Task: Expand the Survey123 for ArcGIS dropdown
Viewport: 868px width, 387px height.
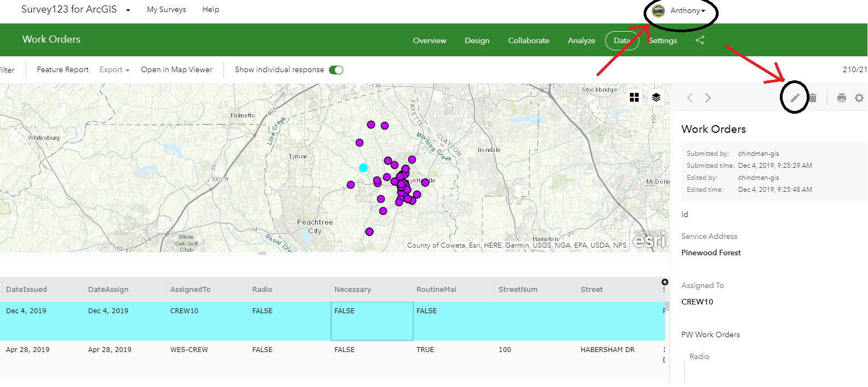Action: pos(128,10)
